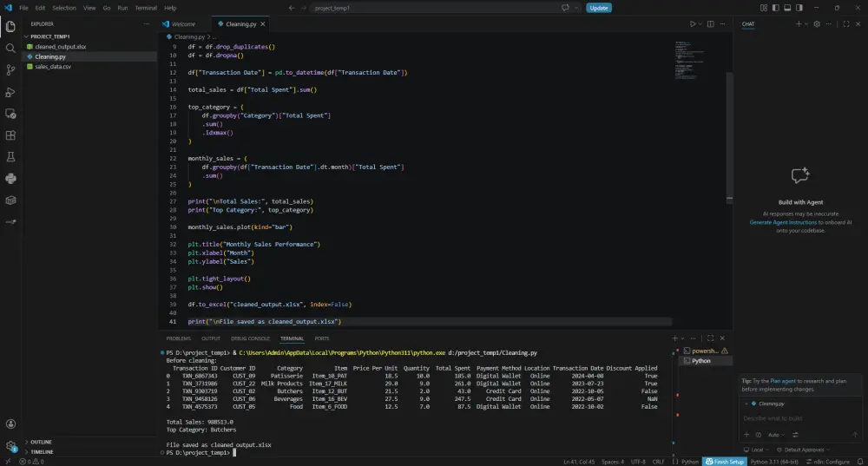The image size is (868, 466).
Task: Toggle the Secondary Side Bar
Action: (x=799, y=8)
